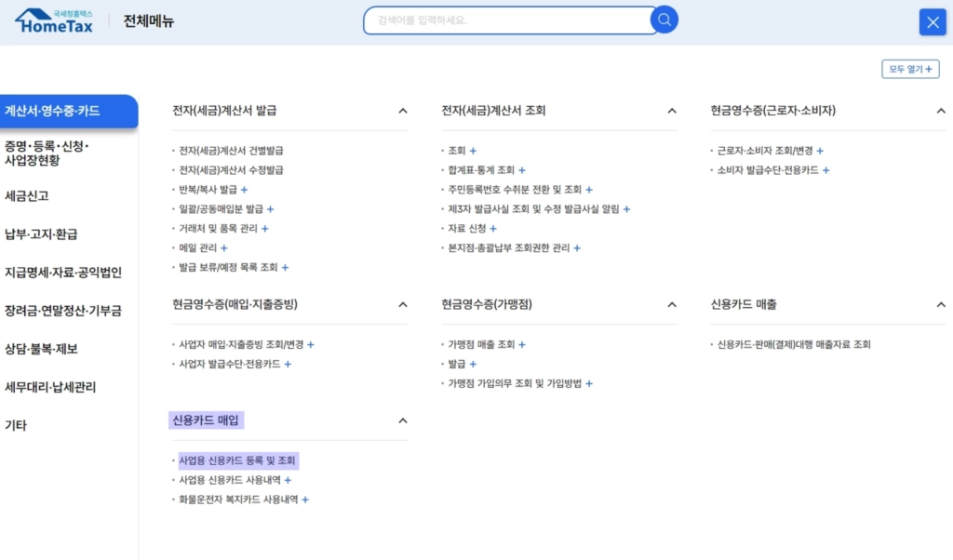Expand plus icon next to 거래처 및 품목 관리

point(265,229)
